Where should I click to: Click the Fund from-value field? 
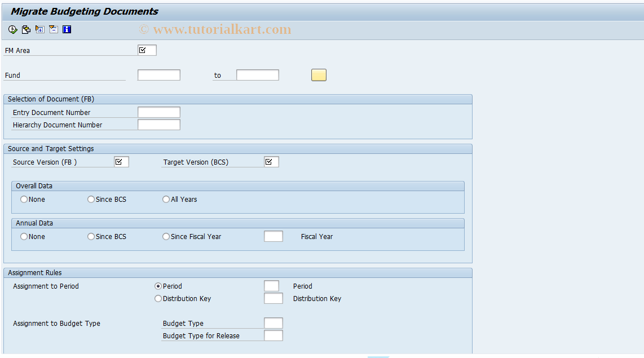click(159, 75)
